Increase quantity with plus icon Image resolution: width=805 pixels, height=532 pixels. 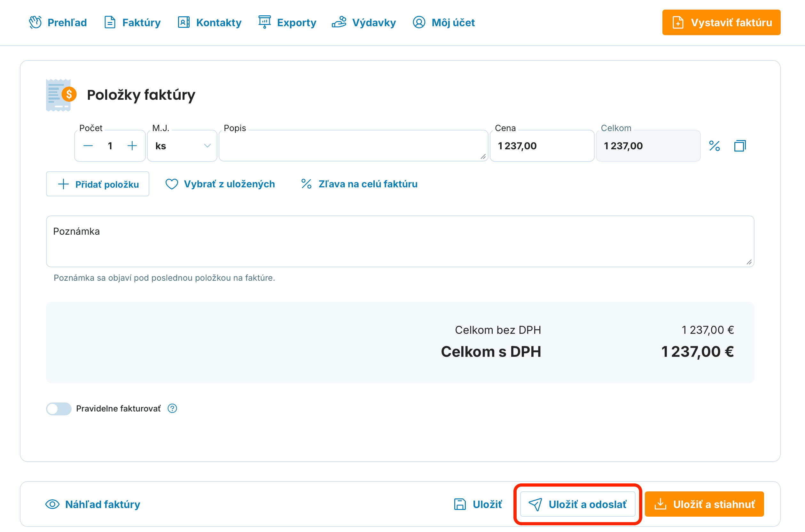tap(132, 146)
